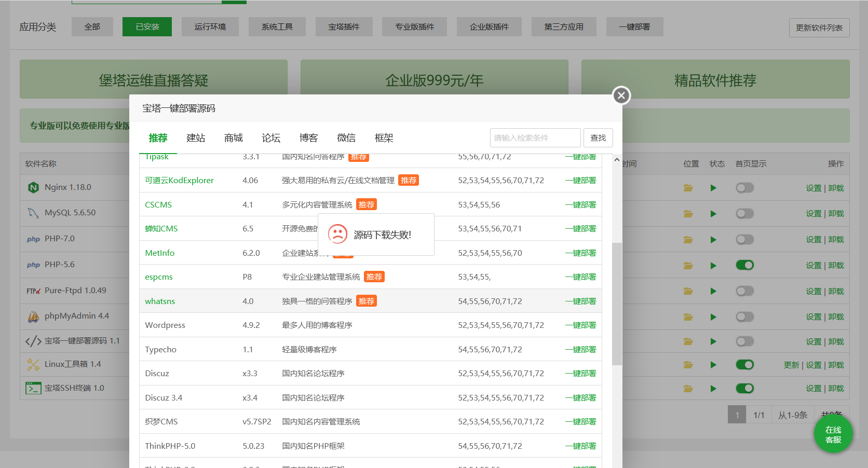Enable homepage display for Nginx

pyautogui.click(x=745, y=188)
